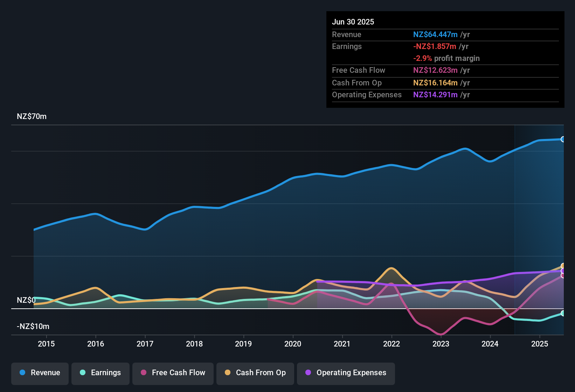Click the pink Free Cash Flow legend dot
This screenshot has height=392, width=575.
point(144,373)
